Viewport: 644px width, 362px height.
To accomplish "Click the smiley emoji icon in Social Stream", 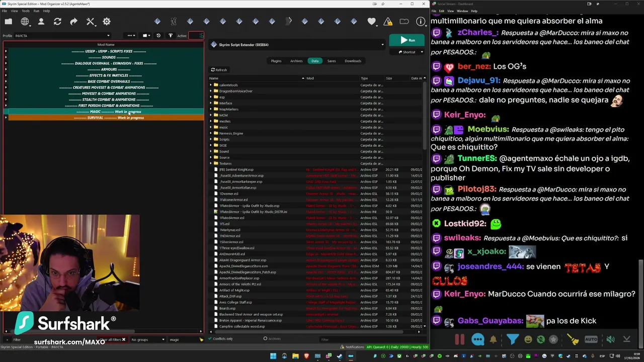I will pyautogui.click(x=528, y=339).
